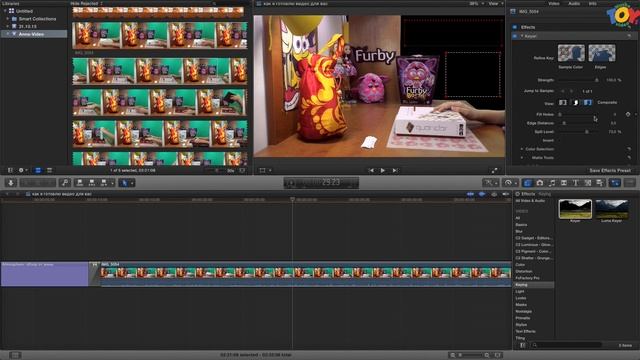The width and height of the screenshot is (640, 360).
Task: Click the Edges refine key thumbnail
Action: click(x=602, y=53)
